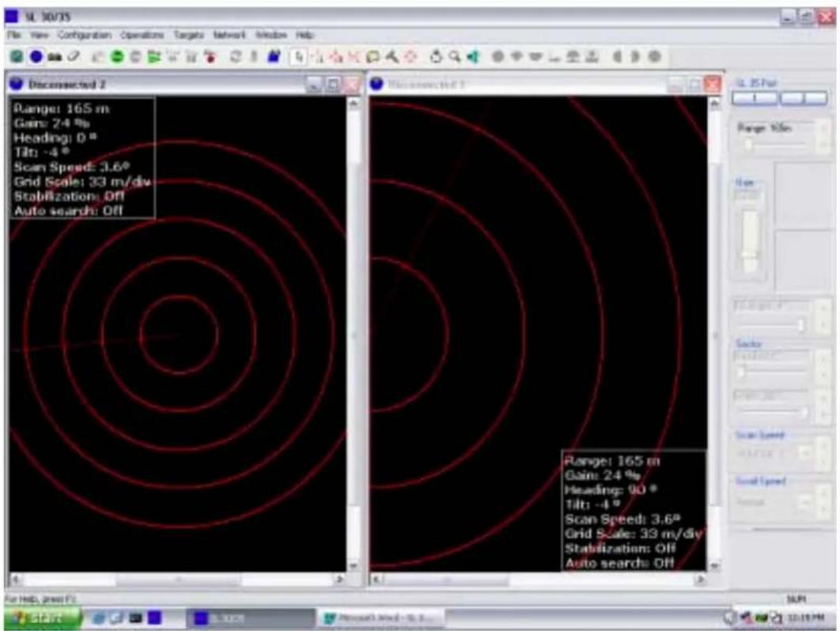This screenshot has height=631, width=840.
Task: Select the magnifier zoom tool icon
Action: tap(454, 57)
